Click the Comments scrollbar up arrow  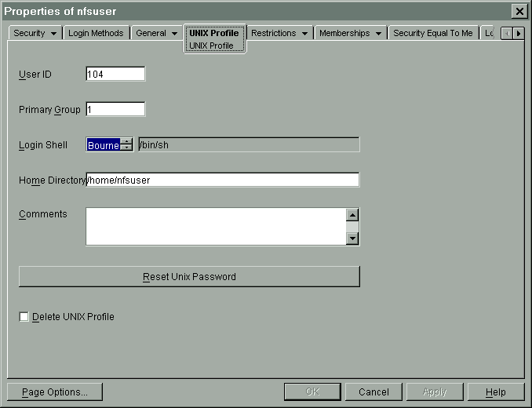pyautogui.click(x=352, y=215)
